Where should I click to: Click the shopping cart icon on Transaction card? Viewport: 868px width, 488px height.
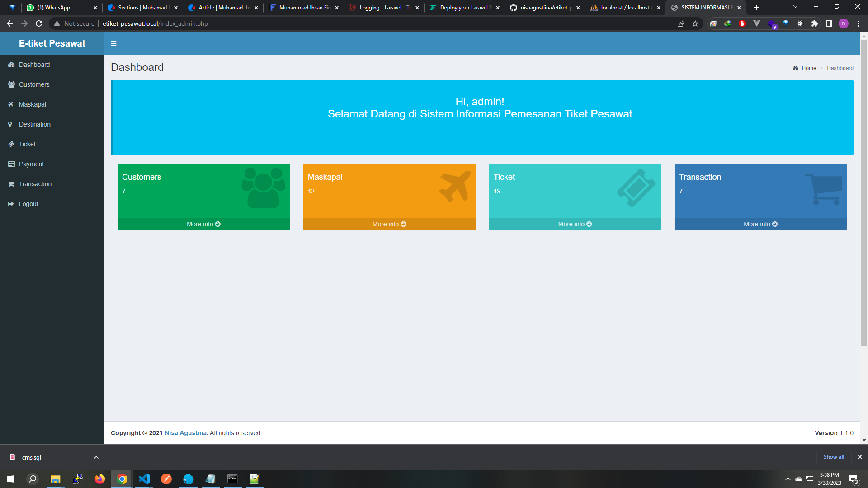[x=823, y=189]
